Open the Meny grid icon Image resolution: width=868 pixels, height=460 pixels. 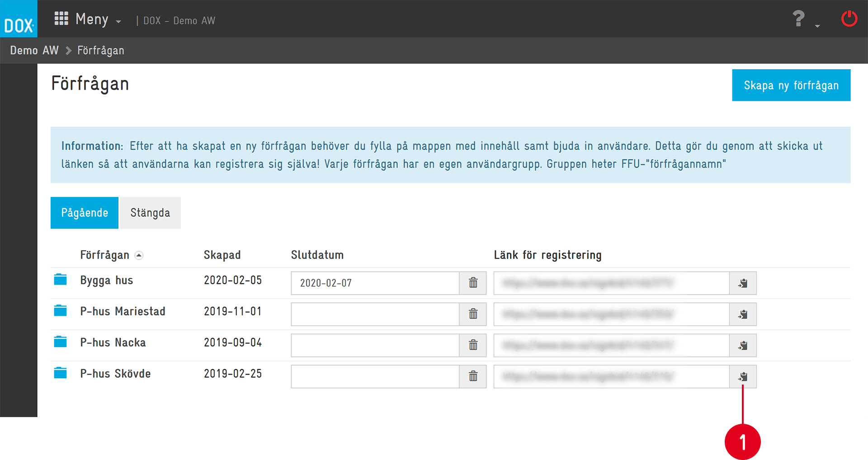pyautogui.click(x=61, y=19)
